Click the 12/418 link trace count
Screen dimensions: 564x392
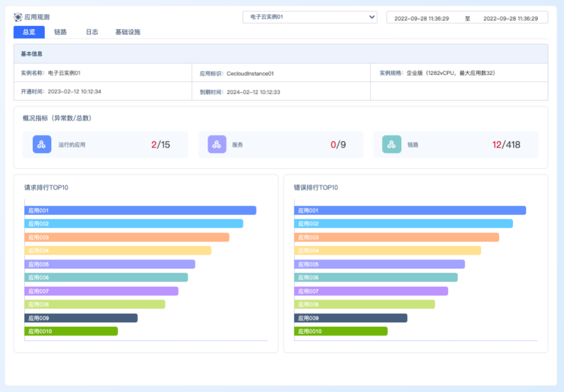[506, 145]
